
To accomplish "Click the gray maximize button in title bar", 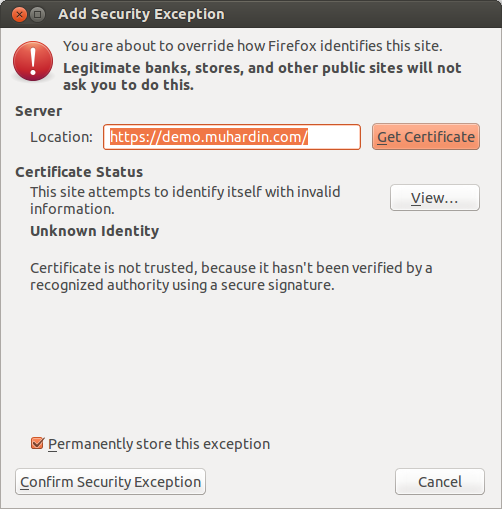I will point(38,15).
